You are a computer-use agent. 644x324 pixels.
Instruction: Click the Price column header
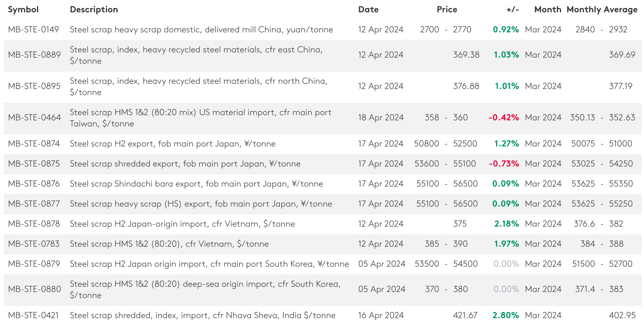(447, 9)
